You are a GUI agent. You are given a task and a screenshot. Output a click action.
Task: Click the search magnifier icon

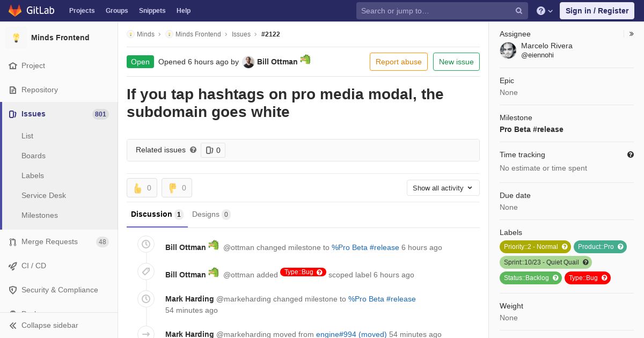(x=519, y=11)
